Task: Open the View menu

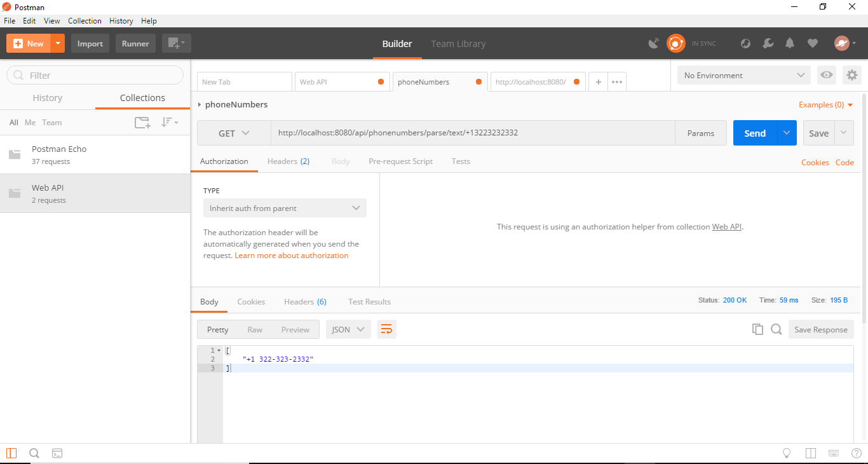Action: (x=52, y=21)
